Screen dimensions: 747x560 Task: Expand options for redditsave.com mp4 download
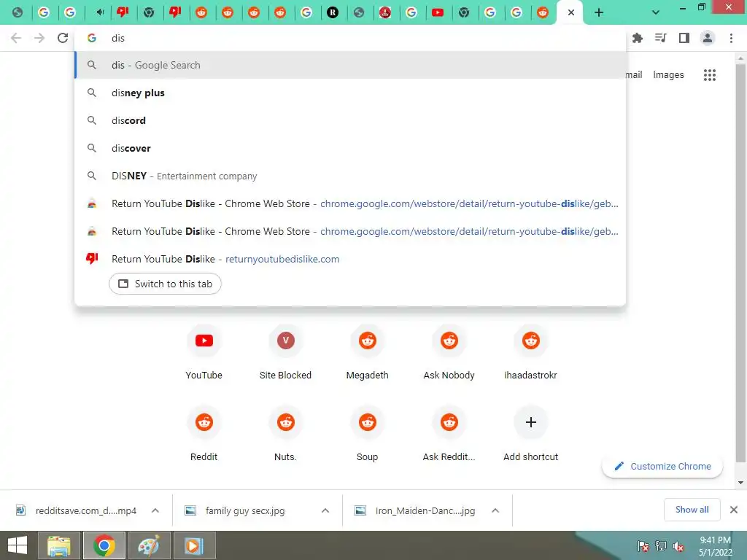[155, 510]
